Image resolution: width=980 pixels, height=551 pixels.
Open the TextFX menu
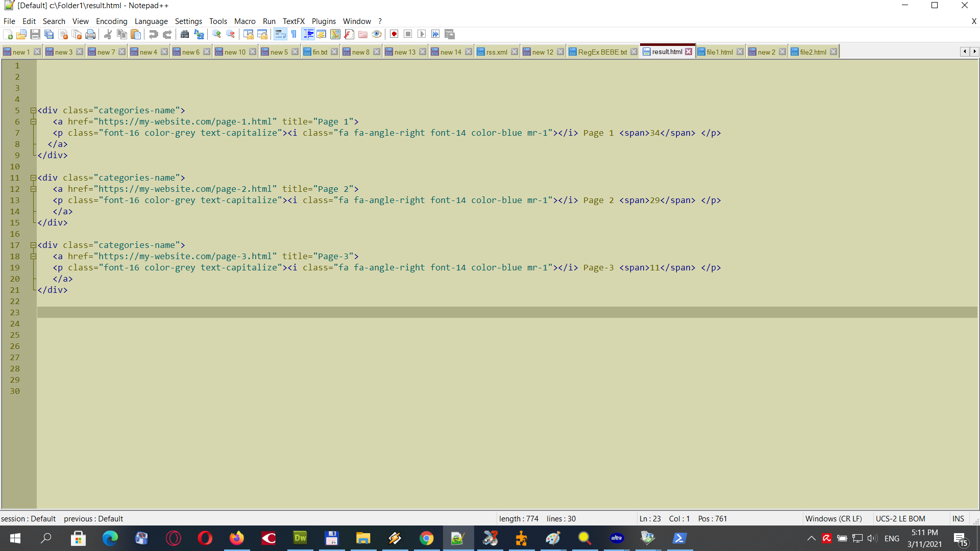(293, 21)
